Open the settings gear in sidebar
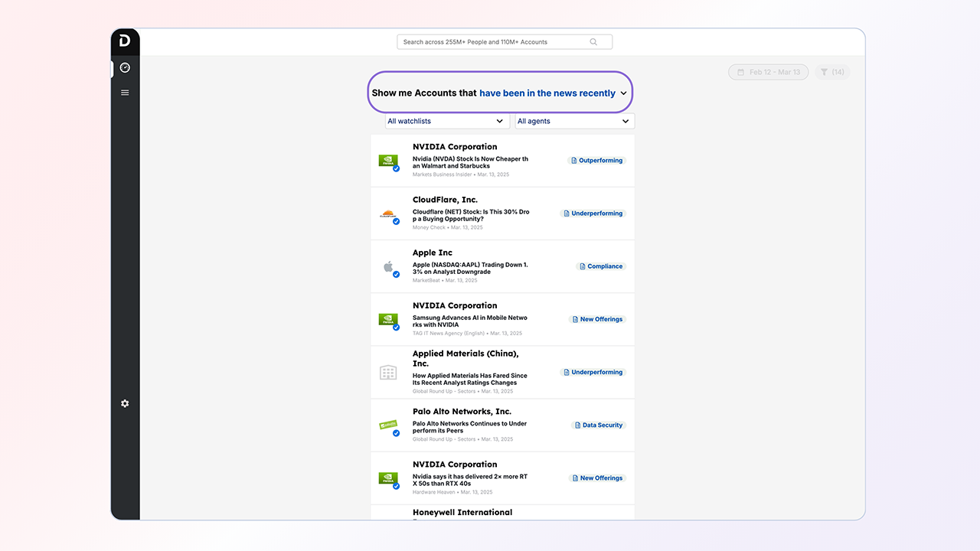 (x=125, y=403)
